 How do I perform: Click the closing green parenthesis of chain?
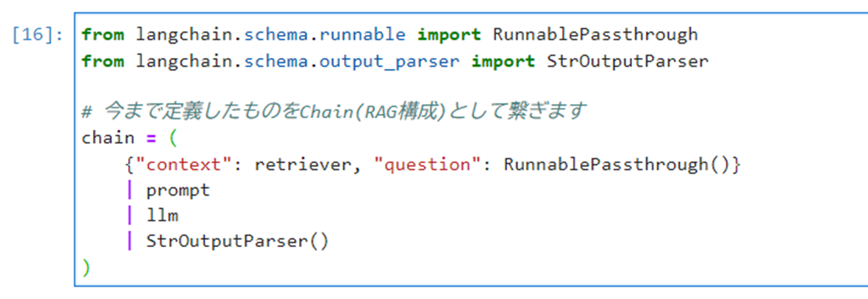[86, 268]
